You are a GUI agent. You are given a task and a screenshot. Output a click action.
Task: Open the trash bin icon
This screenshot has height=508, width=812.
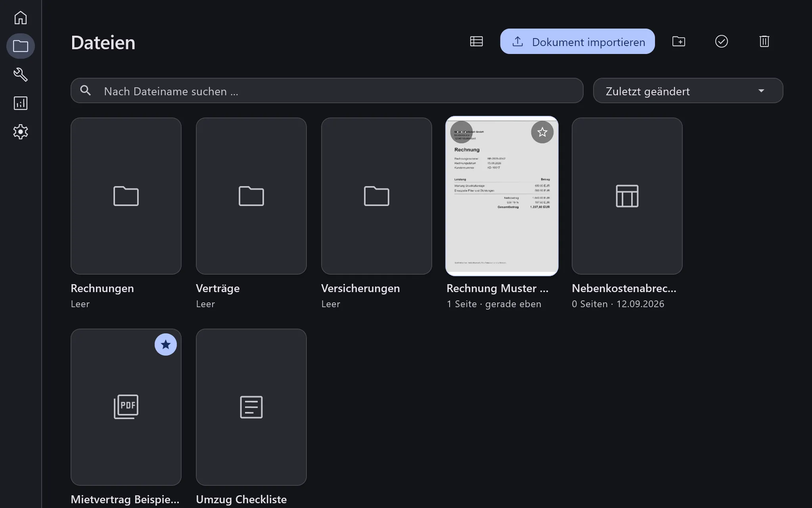click(x=764, y=41)
